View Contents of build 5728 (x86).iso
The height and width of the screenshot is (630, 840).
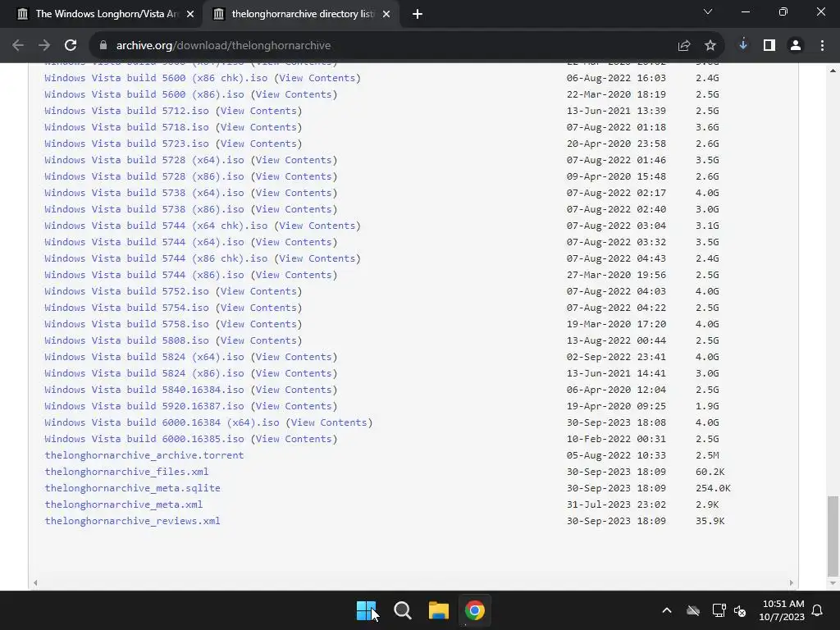point(294,176)
